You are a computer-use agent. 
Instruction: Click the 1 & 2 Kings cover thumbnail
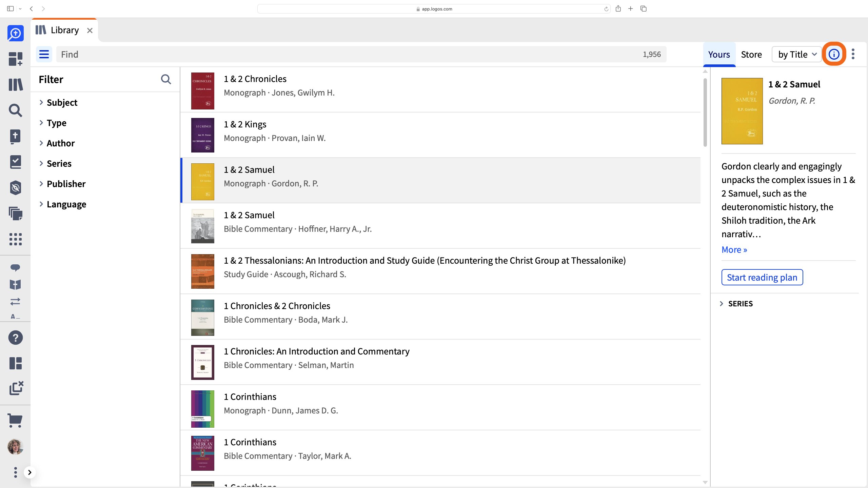(203, 135)
